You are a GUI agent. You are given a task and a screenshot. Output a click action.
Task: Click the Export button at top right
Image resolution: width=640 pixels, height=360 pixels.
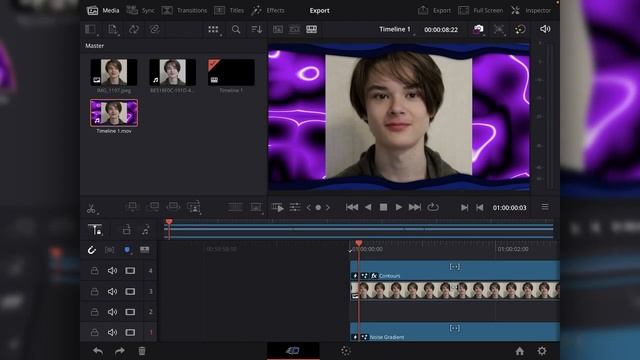click(x=435, y=11)
